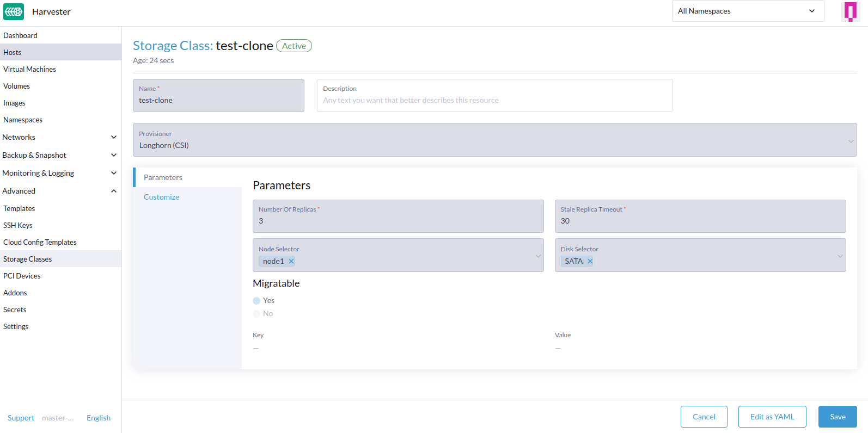Screen dimensions: 868x433
Task: Select the No migratable radio button
Action: pyautogui.click(x=256, y=314)
